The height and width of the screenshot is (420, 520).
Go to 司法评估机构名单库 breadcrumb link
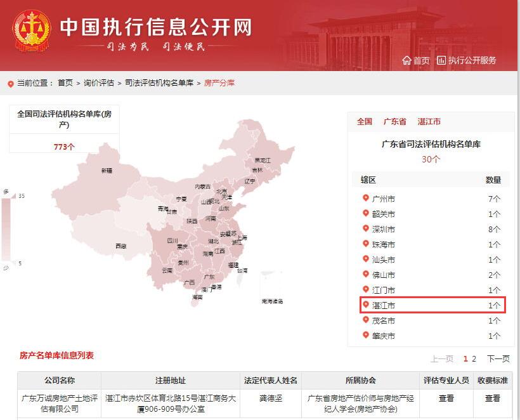pos(159,83)
